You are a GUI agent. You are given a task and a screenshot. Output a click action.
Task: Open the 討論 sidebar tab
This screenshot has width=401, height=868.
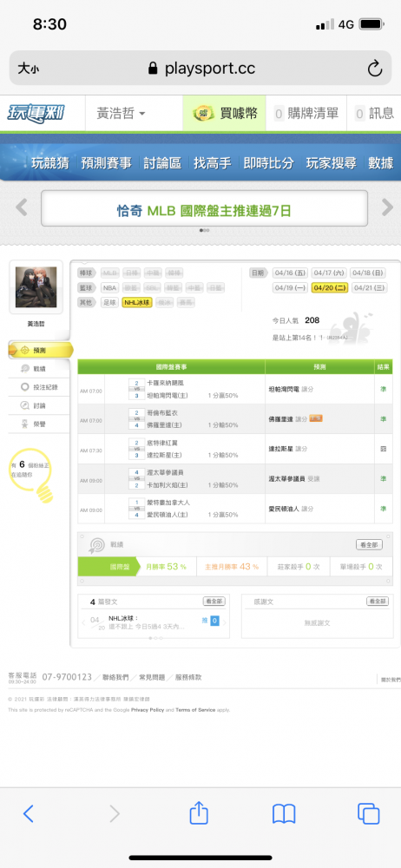coord(39,405)
